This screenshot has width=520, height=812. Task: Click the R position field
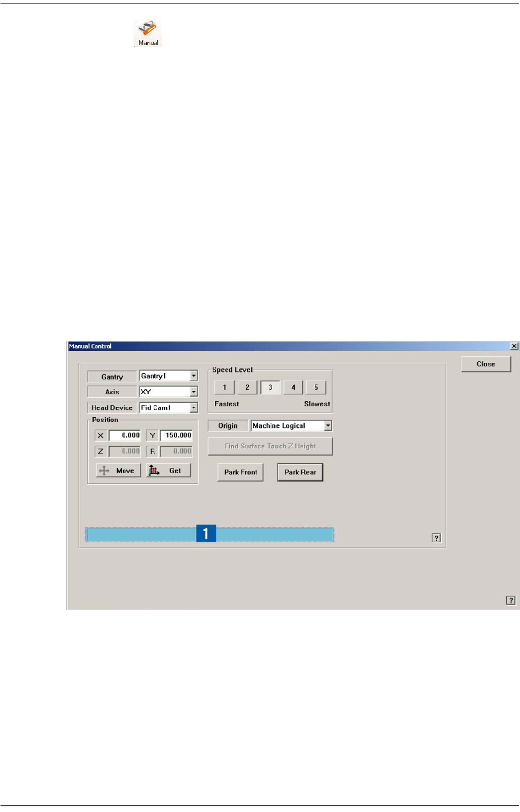coord(177,451)
